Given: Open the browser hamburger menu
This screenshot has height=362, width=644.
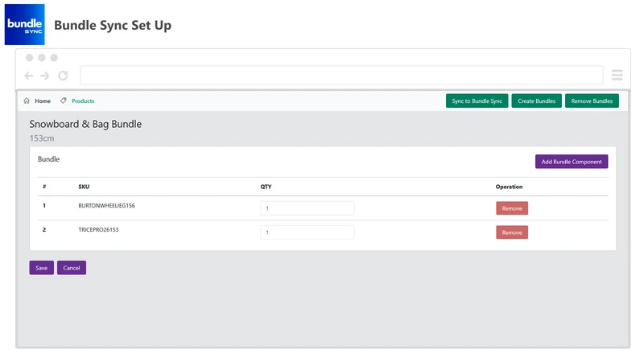Looking at the screenshot, I should point(617,75).
